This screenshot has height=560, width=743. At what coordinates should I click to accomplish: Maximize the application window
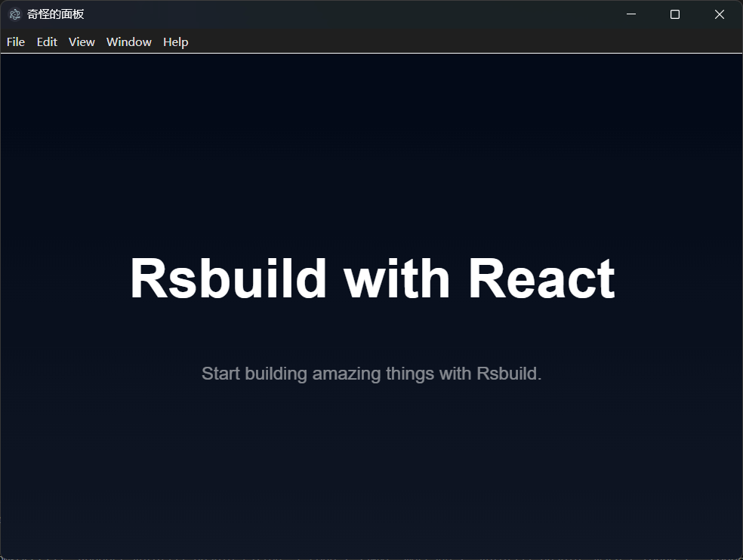point(675,14)
